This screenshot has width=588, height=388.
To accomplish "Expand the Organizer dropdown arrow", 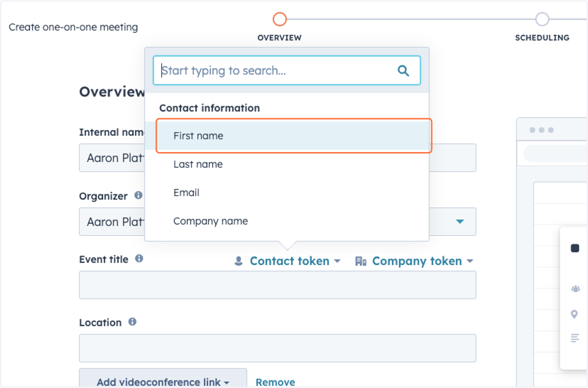I will click(460, 222).
